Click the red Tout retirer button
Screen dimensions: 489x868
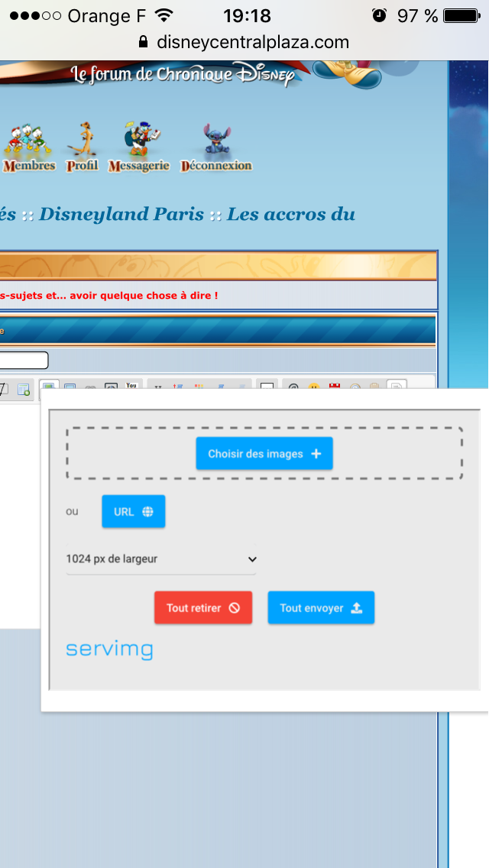[x=203, y=607]
